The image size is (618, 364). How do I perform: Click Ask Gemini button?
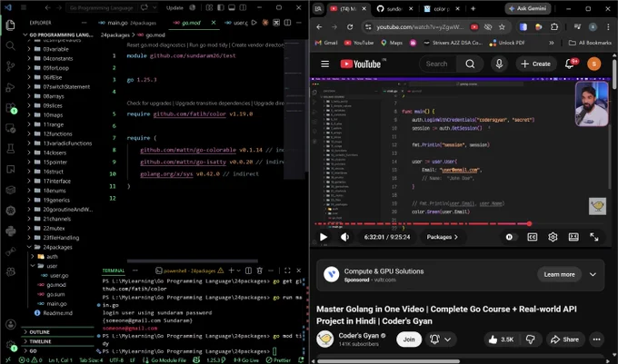coord(527,8)
